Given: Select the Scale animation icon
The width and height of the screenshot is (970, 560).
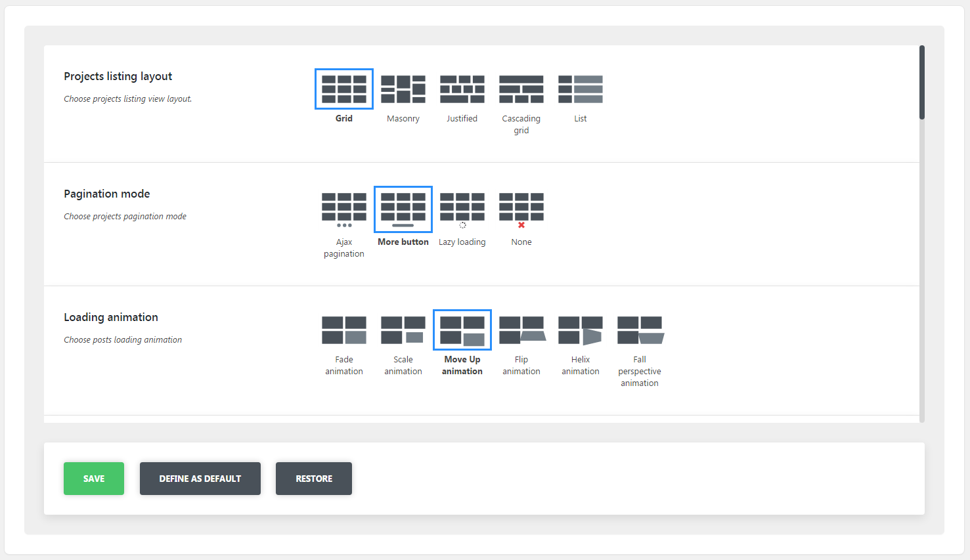Looking at the screenshot, I should pos(403,330).
